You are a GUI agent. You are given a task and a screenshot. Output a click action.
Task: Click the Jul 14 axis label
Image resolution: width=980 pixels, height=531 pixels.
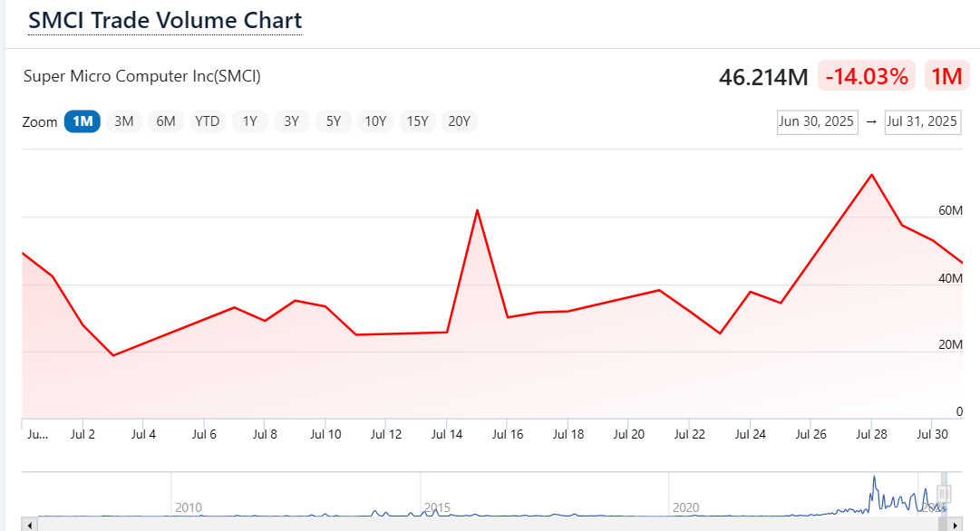tap(447, 434)
